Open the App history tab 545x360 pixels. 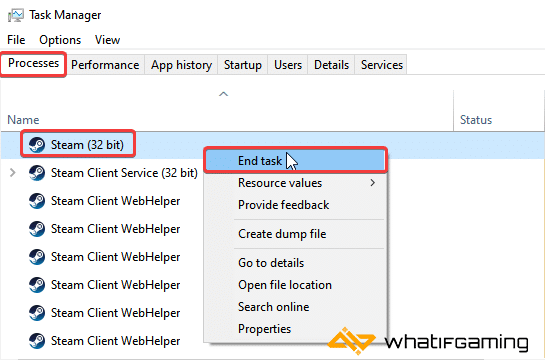coord(181,65)
